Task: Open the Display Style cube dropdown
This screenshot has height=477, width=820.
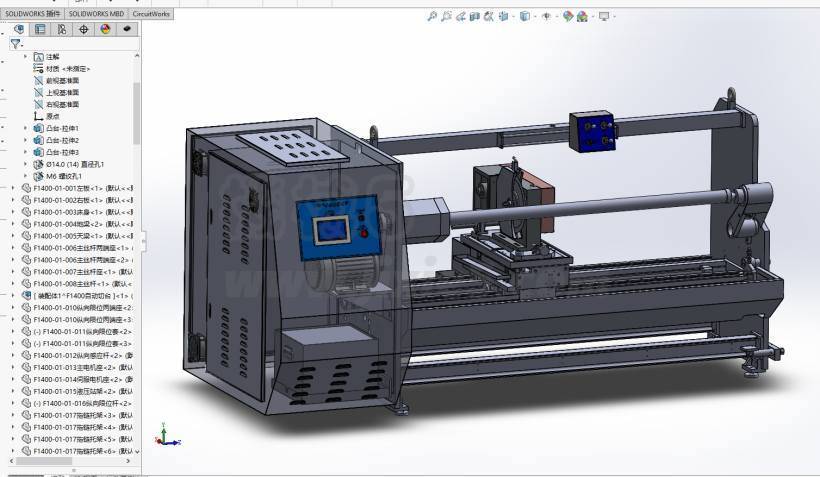Action: pos(524,16)
